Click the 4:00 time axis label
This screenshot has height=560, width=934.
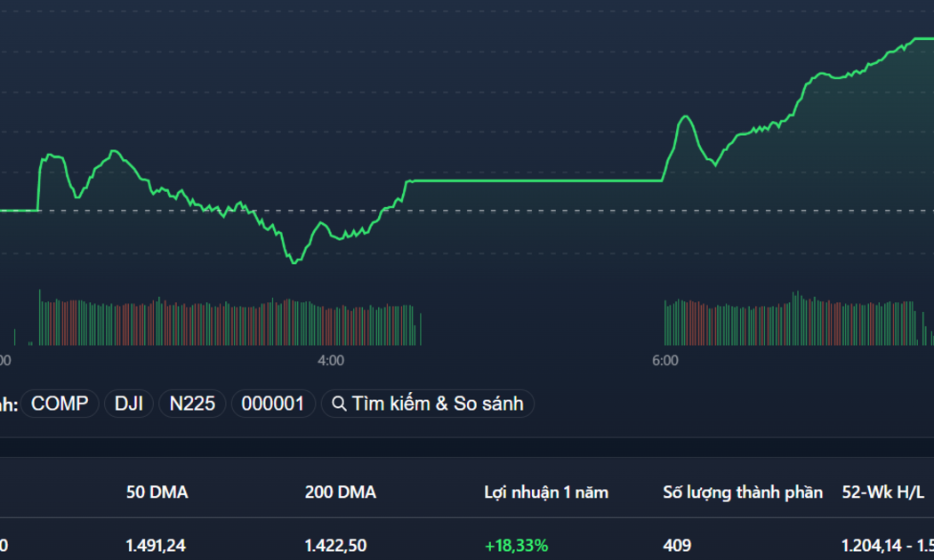331,360
